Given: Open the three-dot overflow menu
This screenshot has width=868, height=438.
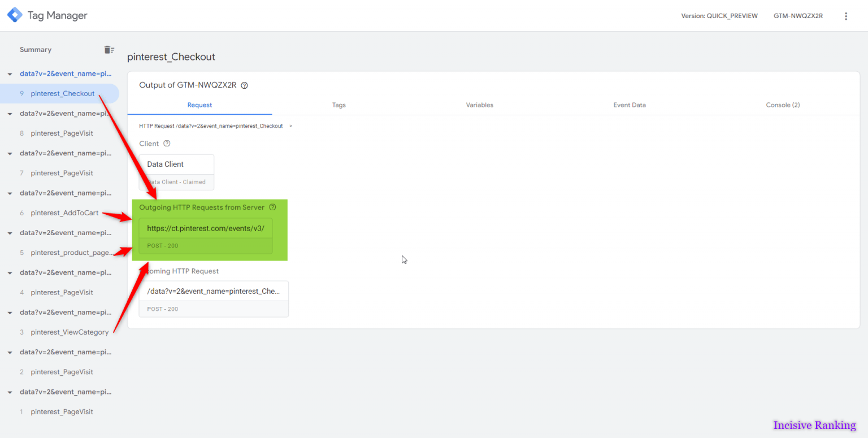Looking at the screenshot, I should 846,16.
